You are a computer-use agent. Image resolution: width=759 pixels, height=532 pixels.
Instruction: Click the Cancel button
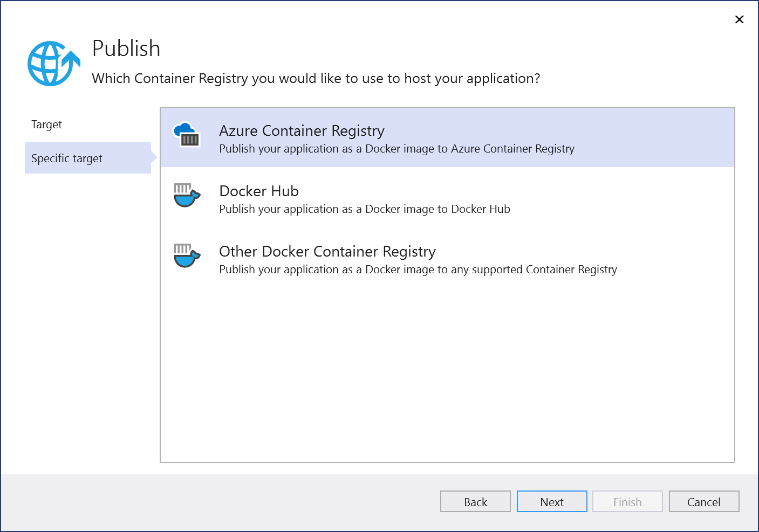point(704,501)
